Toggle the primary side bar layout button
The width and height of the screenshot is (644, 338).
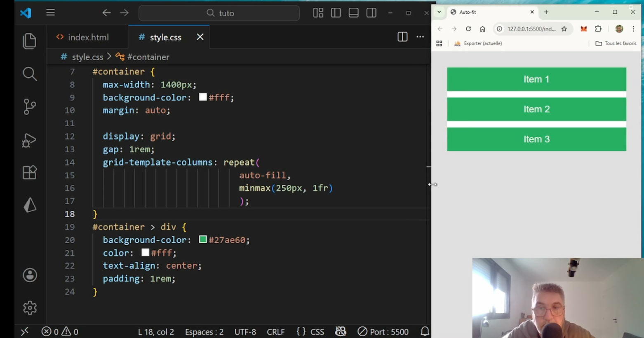click(x=336, y=13)
